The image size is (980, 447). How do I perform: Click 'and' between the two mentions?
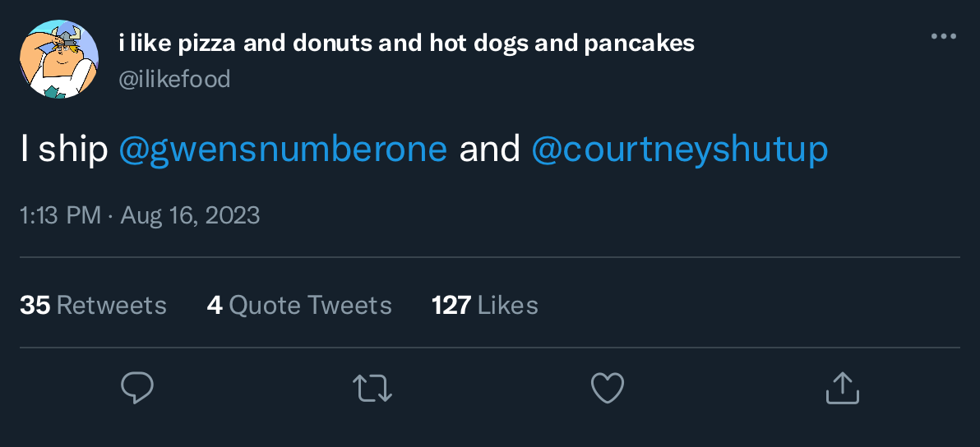click(489, 150)
